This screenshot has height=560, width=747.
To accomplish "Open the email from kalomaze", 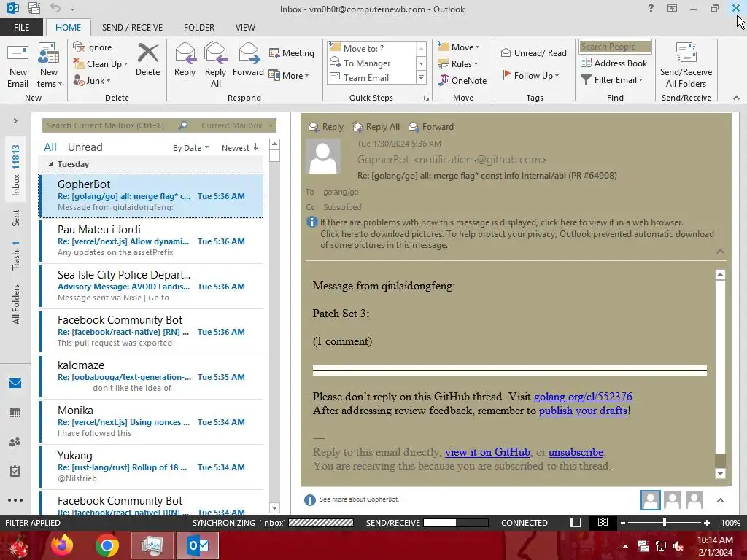I will click(x=151, y=376).
